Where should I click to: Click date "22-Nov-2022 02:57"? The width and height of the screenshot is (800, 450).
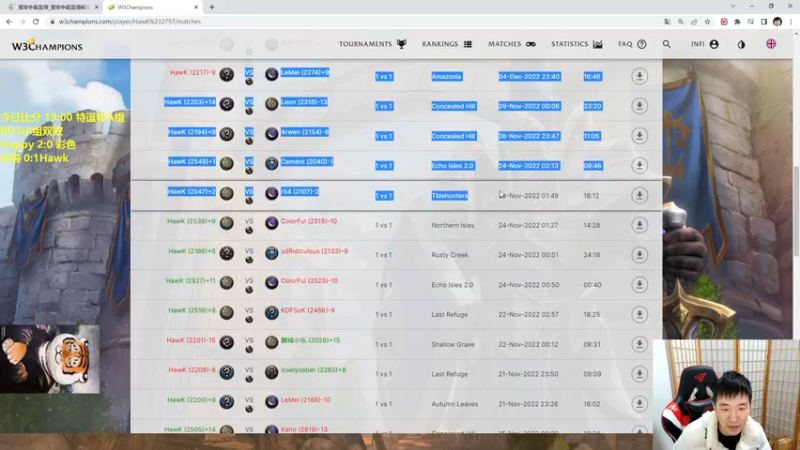tap(528, 314)
